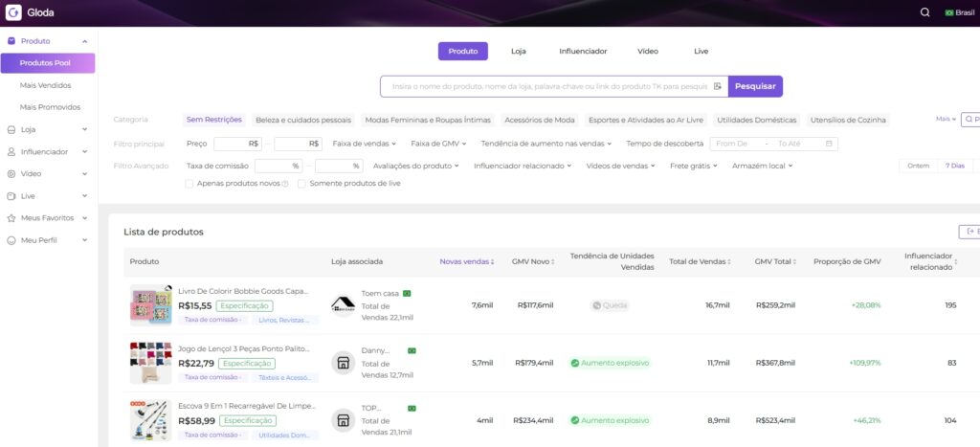Image resolution: width=980 pixels, height=447 pixels.
Task: Click the search magnifier icon in header
Action: coord(924,12)
